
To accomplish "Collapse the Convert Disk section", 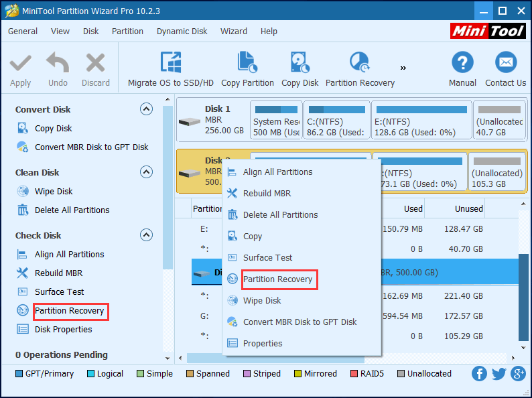I will tap(146, 109).
